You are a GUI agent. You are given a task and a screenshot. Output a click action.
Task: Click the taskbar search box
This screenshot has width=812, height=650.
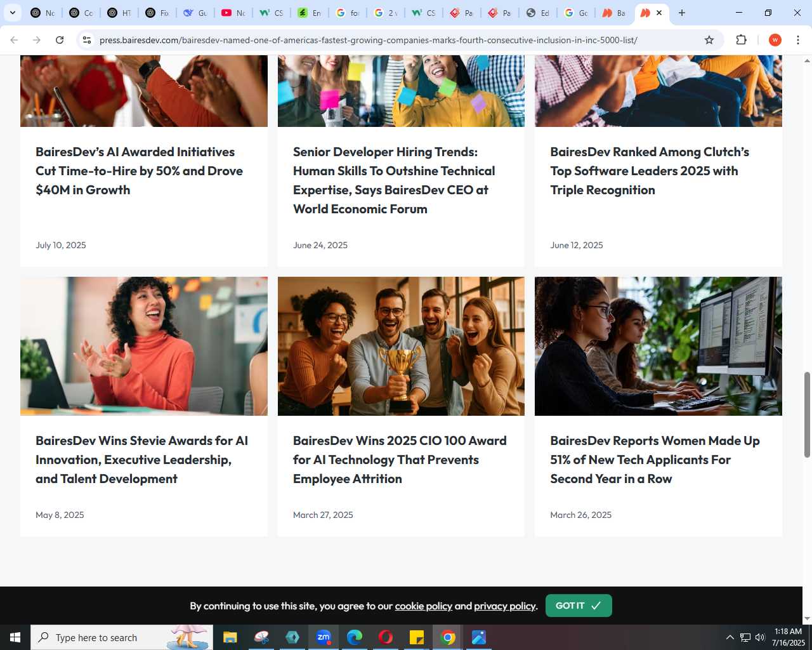122,637
